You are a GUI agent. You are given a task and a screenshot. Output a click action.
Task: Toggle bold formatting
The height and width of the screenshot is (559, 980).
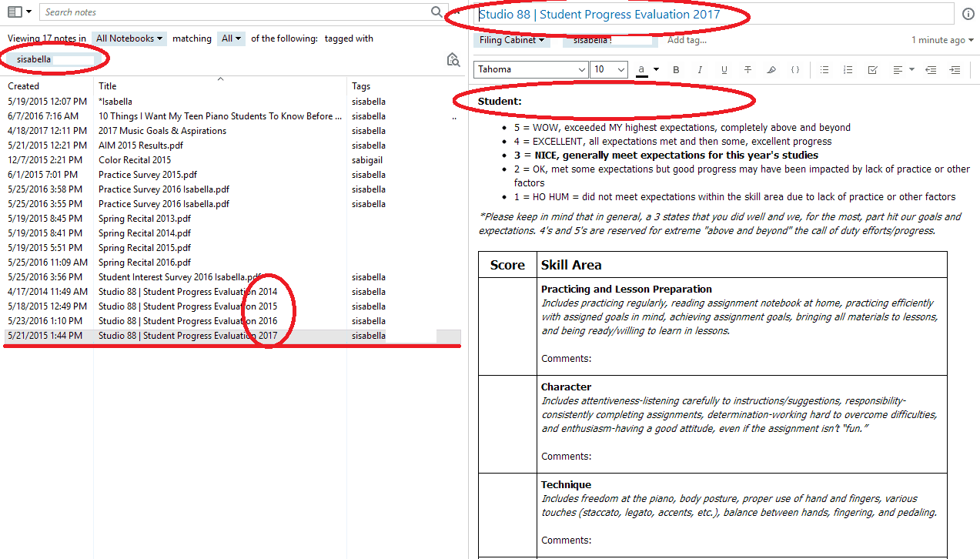coord(676,70)
